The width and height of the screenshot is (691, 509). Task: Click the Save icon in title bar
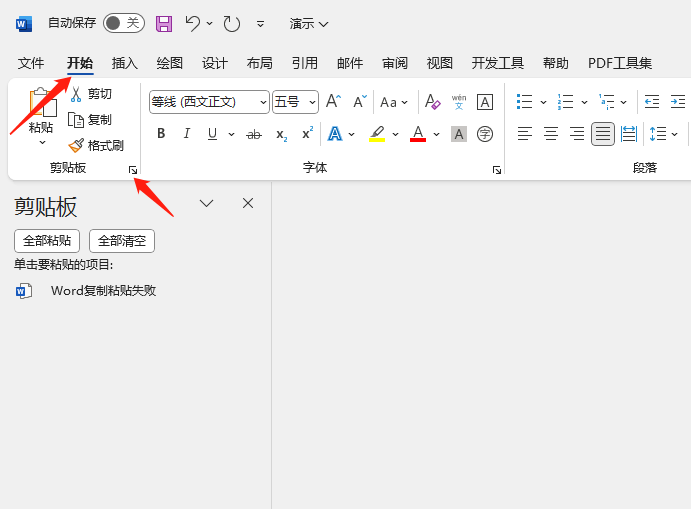[x=163, y=23]
